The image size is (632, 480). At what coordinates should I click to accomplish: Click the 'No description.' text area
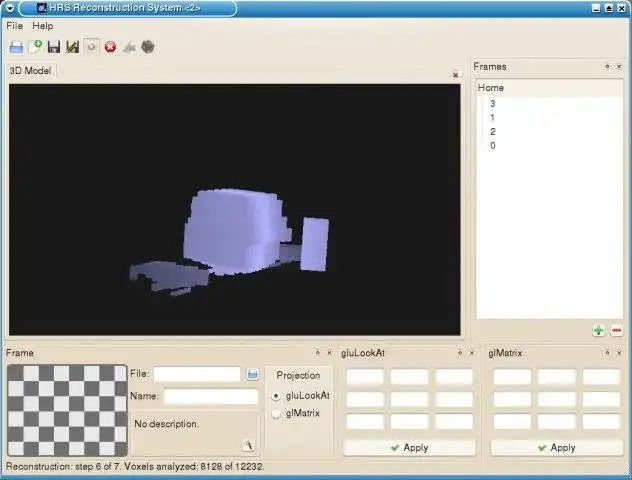(195, 433)
